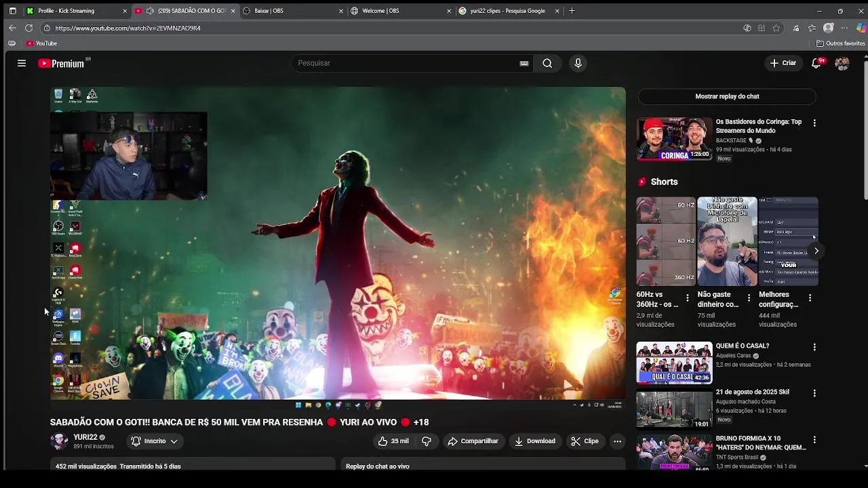Open QUEM É O CASAL? thumbnail
This screenshot has width=868, height=488.
click(674, 363)
